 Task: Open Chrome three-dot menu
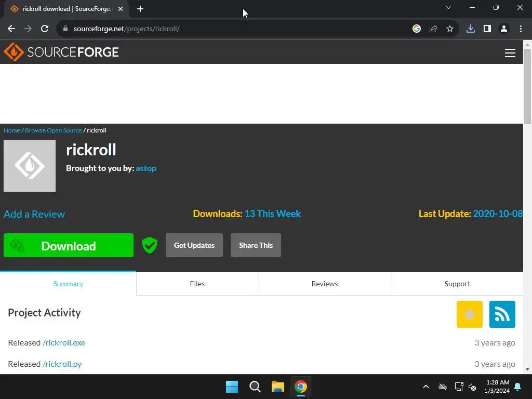(521, 29)
